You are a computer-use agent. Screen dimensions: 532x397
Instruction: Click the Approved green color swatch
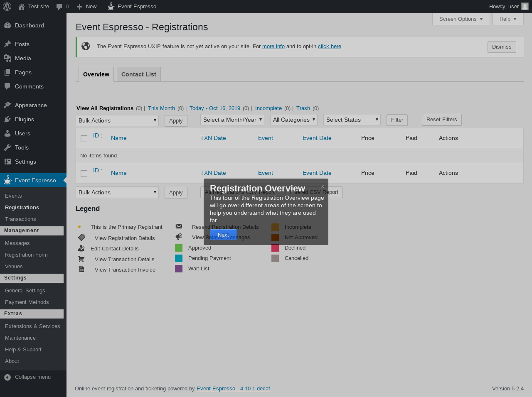(x=179, y=248)
